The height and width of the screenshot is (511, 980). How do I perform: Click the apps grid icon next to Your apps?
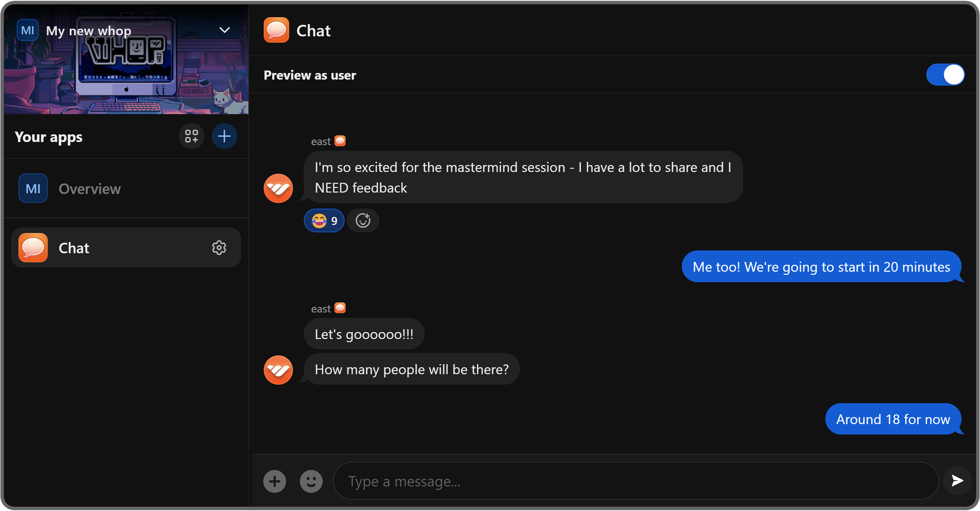click(192, 136)
